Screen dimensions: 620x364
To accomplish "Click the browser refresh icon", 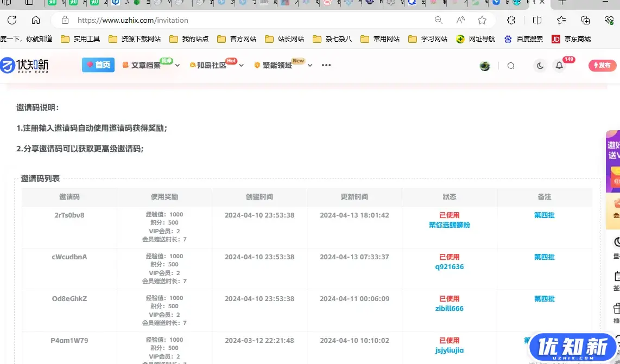I will [x=11, y=20].
